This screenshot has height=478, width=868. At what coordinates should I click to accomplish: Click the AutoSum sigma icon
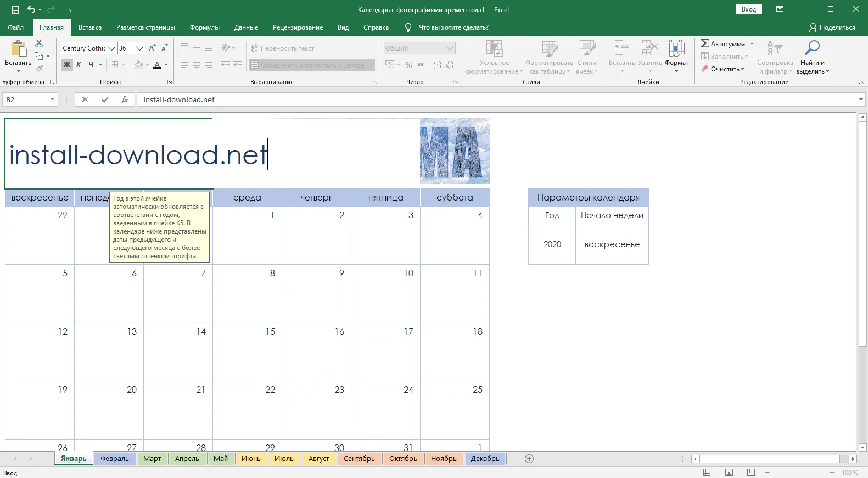coord(704,43)
